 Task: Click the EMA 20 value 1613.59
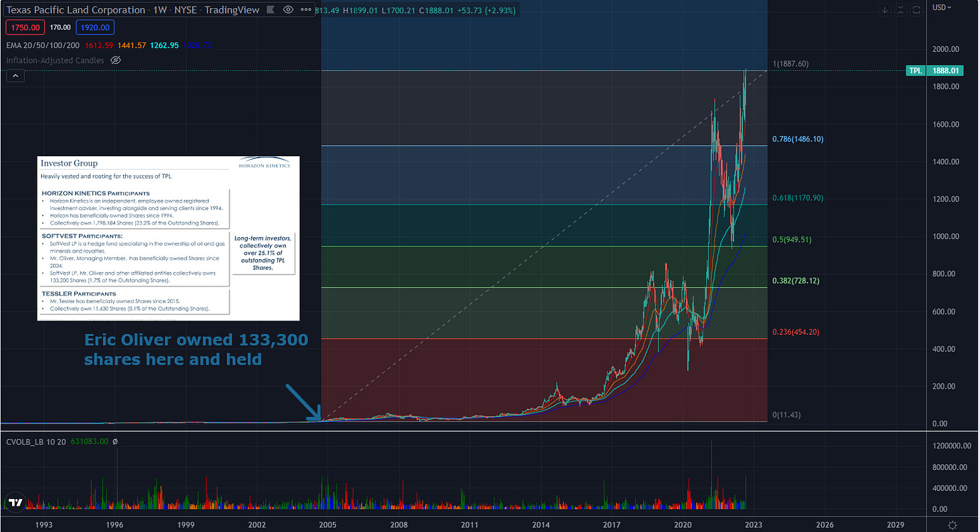pos(98,45)
